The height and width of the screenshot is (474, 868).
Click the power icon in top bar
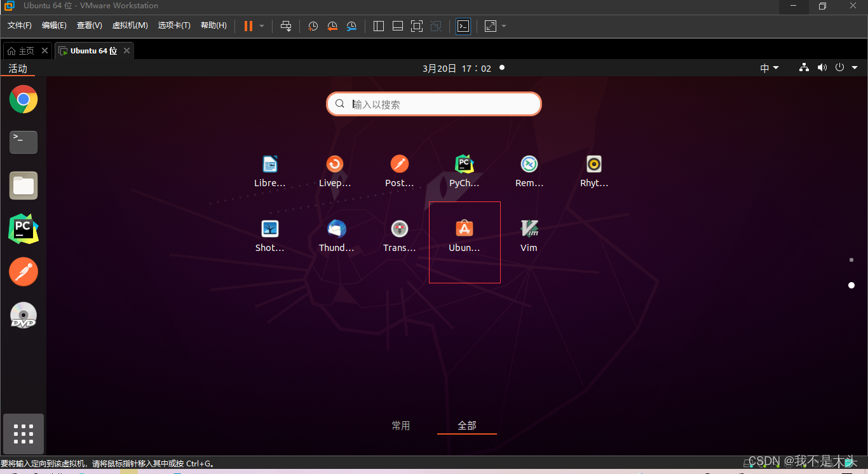tap(839, 67)
